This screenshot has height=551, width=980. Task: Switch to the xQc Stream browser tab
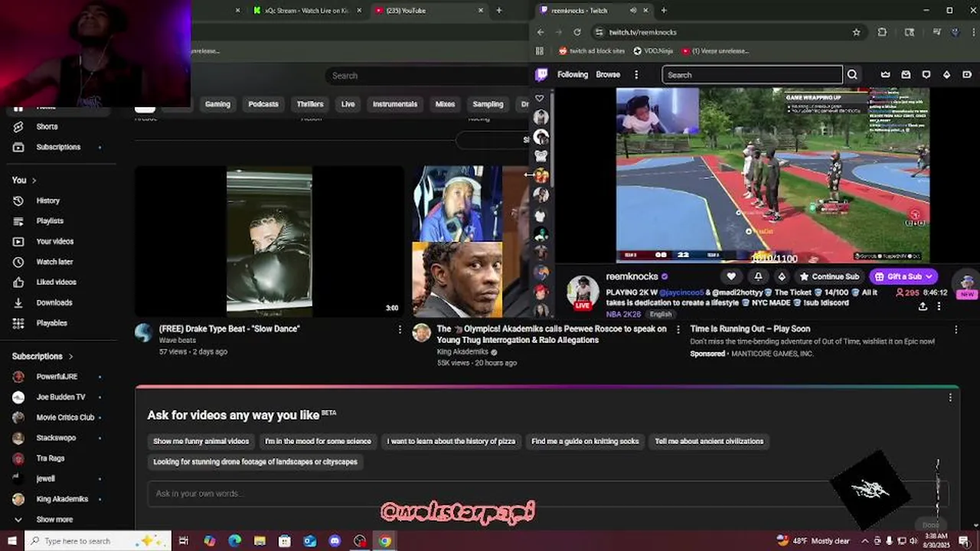pos(306,11)
